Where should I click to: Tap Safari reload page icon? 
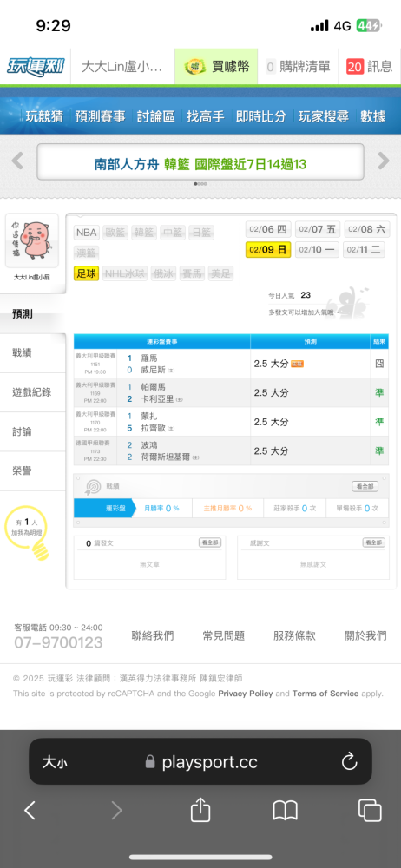349,762
